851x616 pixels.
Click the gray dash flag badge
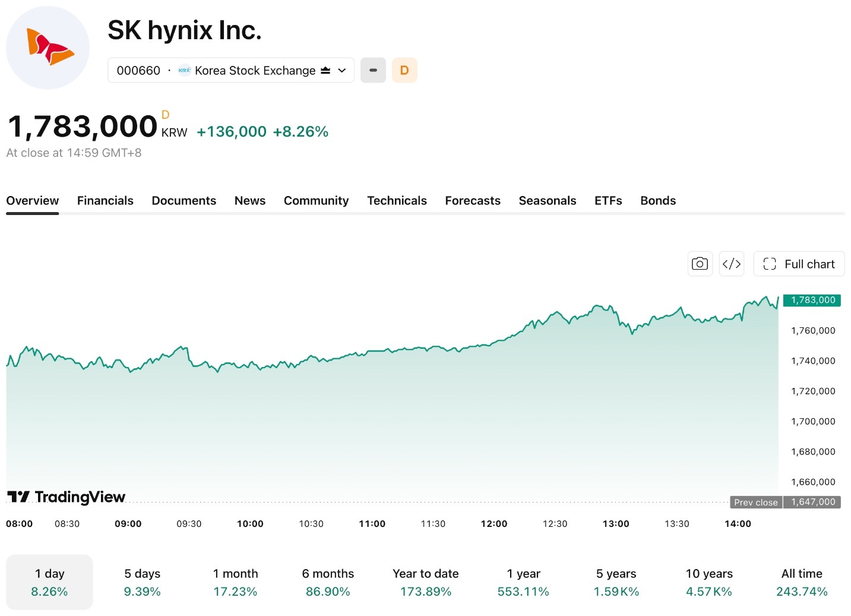click(x=373, y=70)
